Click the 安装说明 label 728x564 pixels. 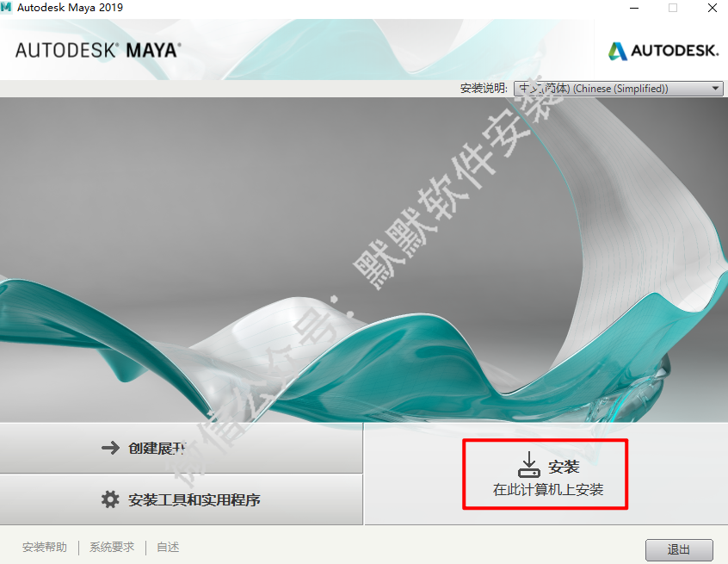(x=484, y=89)
